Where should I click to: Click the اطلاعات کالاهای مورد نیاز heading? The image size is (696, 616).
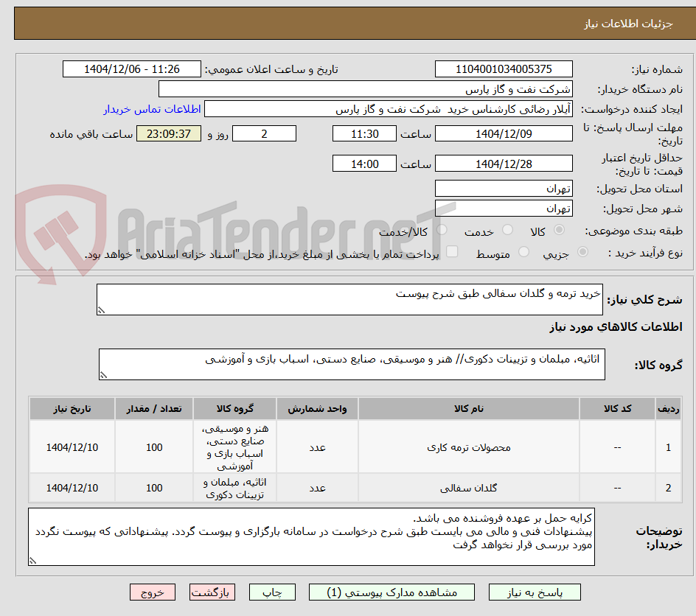click(616, 327)
